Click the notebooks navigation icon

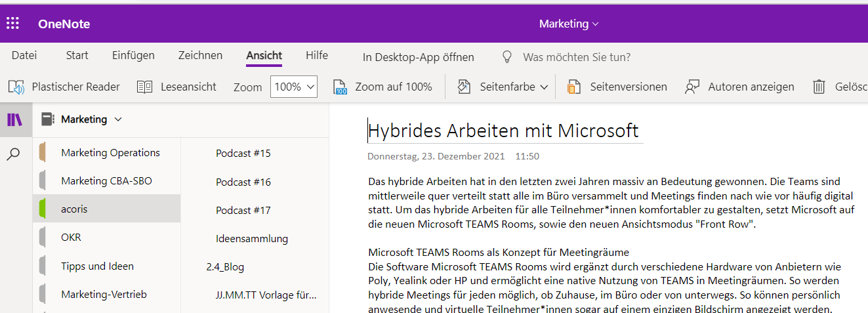pyautogui.click(x=14, y=119)
